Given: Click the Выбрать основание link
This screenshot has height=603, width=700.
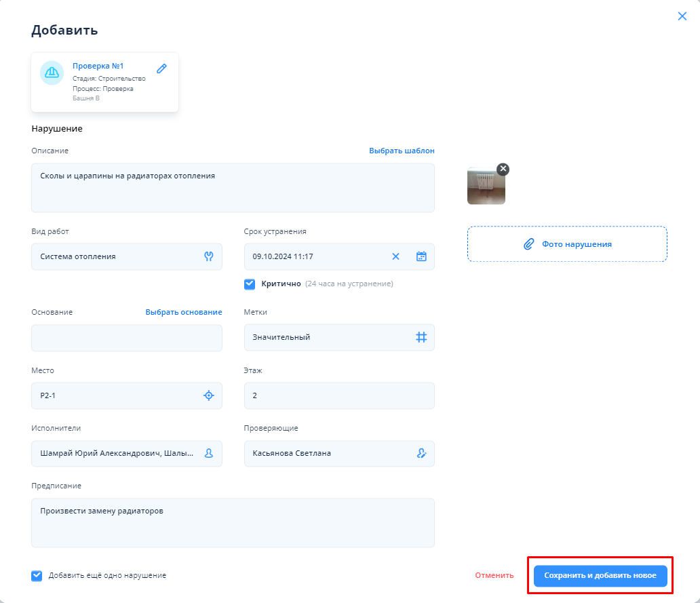Looking at the screenshot, I should pos(183,312).
